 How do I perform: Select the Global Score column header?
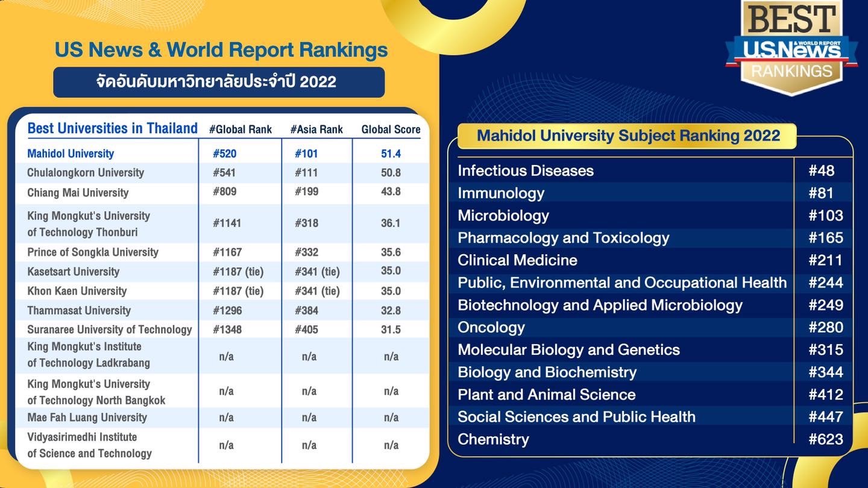(391, 130)
